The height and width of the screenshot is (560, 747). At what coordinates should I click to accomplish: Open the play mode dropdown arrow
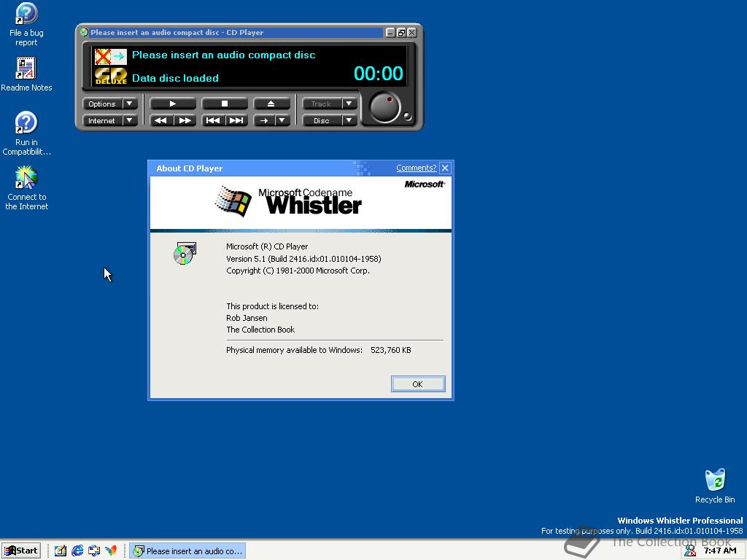(x=282, y=120)
